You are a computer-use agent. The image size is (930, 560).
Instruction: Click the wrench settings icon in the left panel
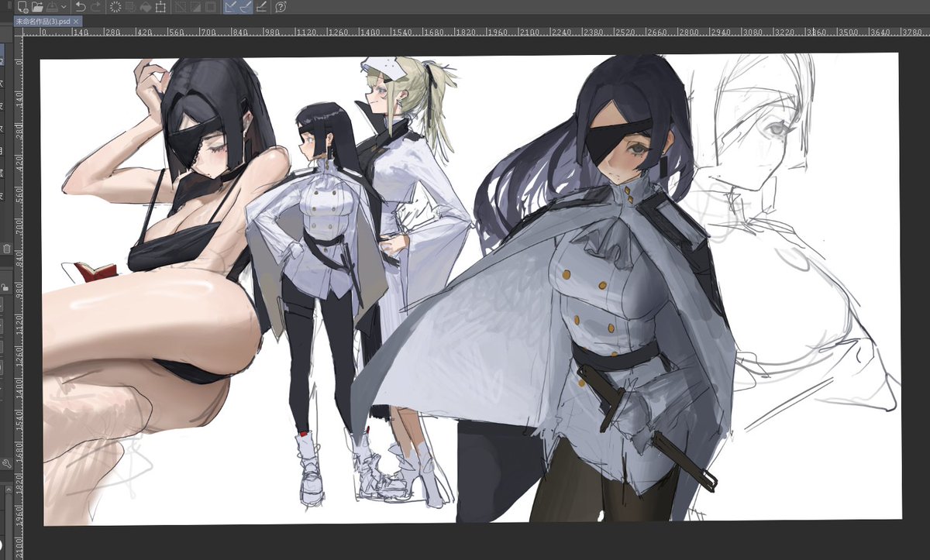(x=6, y=463)
